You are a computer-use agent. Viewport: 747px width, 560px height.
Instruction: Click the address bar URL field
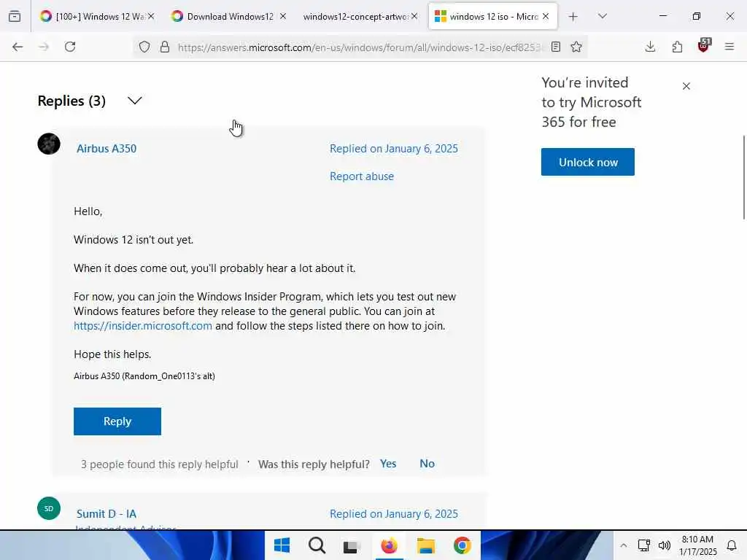click(360, 47)
